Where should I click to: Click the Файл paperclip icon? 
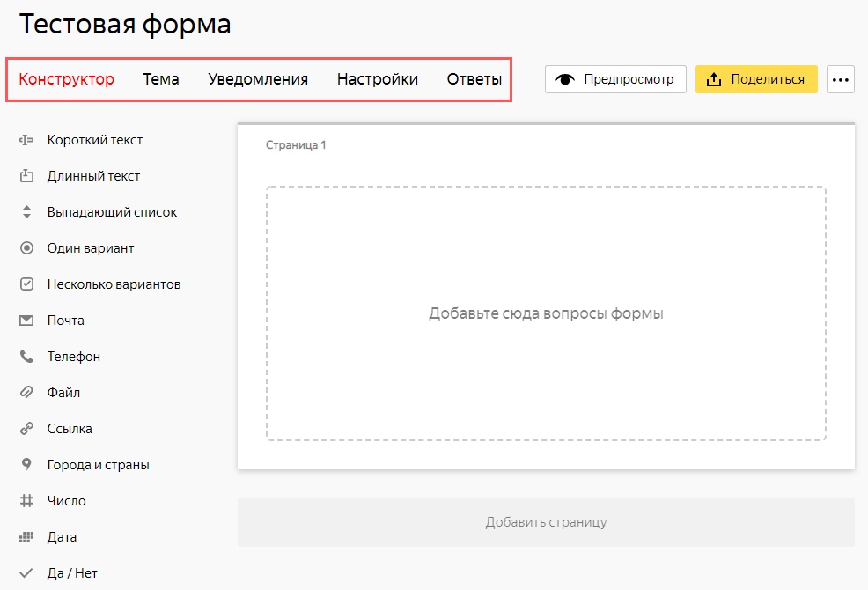click(x=26, y=393)
